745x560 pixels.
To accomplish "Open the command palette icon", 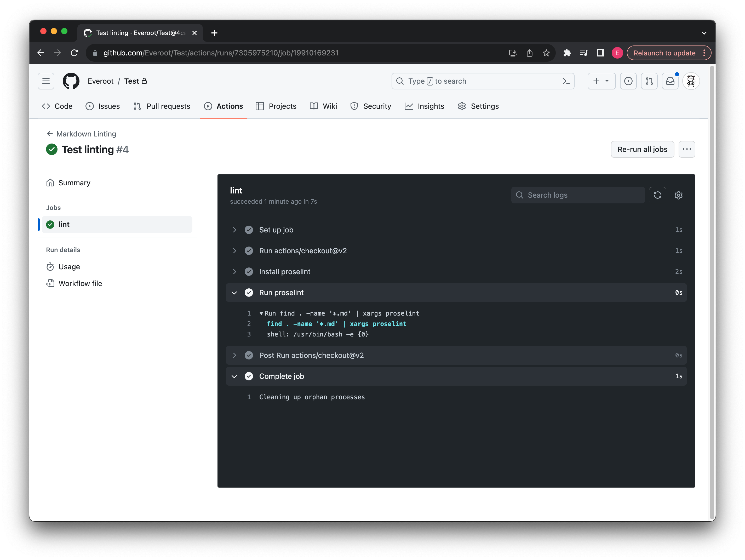I will [x=566, y=81].
